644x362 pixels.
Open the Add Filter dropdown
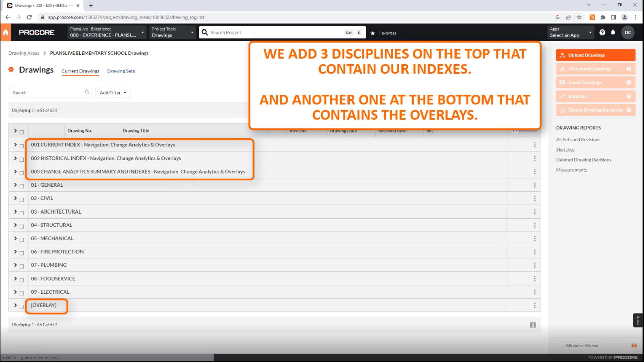[113, 93]
